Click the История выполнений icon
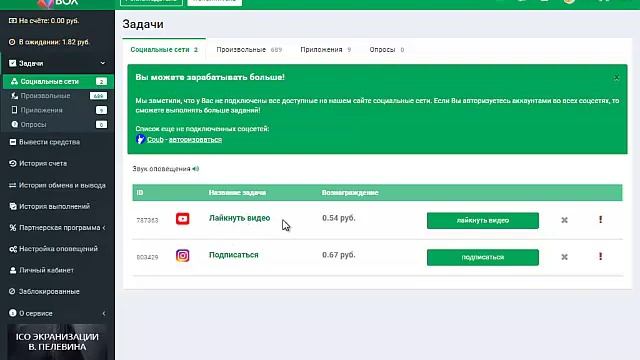Screen dimensions: 640x360 [x=13, y=207]
